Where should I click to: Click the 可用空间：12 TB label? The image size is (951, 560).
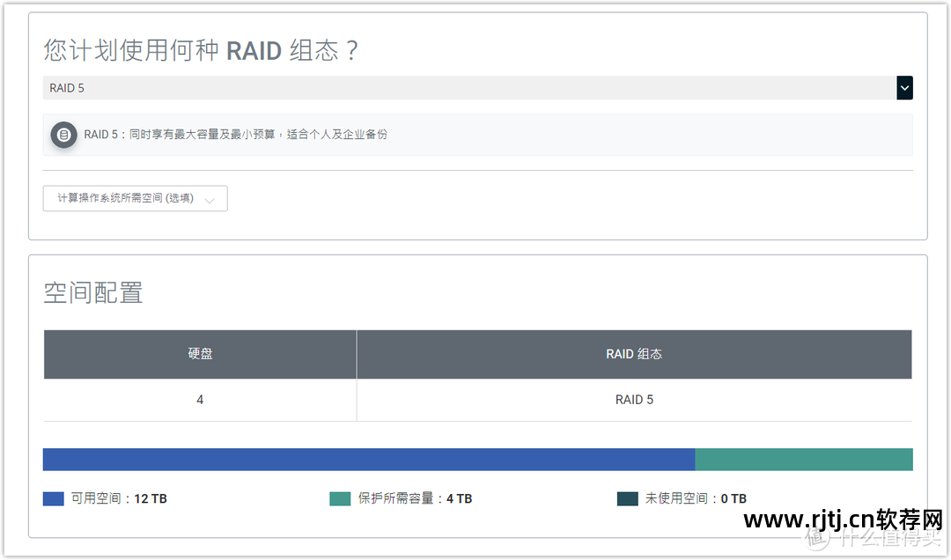pos(119,498)
